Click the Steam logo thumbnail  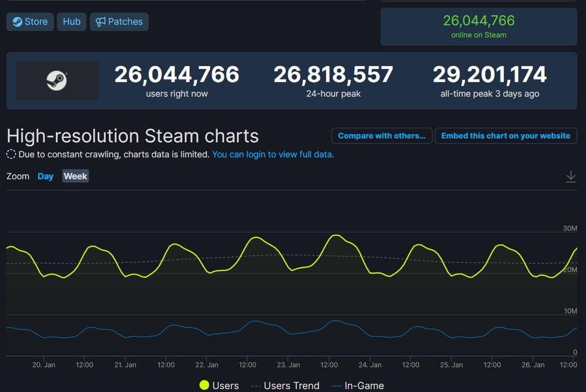click(57, 81)
